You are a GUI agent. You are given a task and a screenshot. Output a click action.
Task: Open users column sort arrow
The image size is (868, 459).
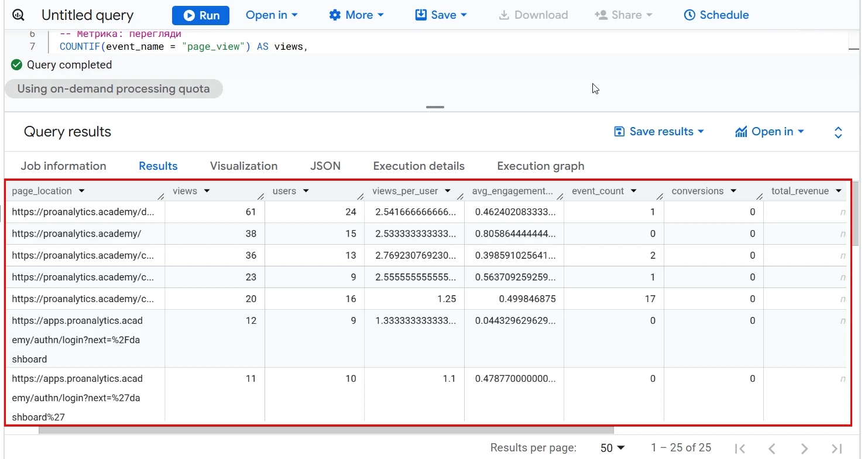click(x=306, y=191)
